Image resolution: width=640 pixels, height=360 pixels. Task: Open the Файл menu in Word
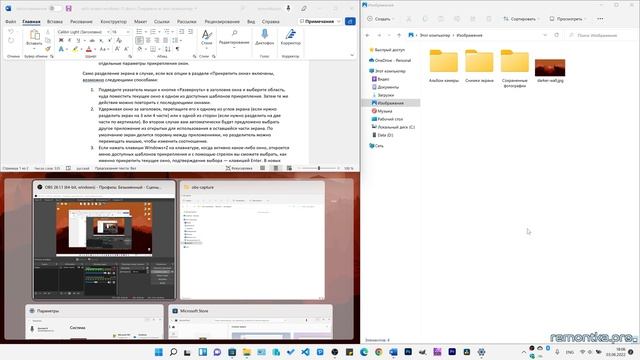pyautogui.click(x=11, y=21)
